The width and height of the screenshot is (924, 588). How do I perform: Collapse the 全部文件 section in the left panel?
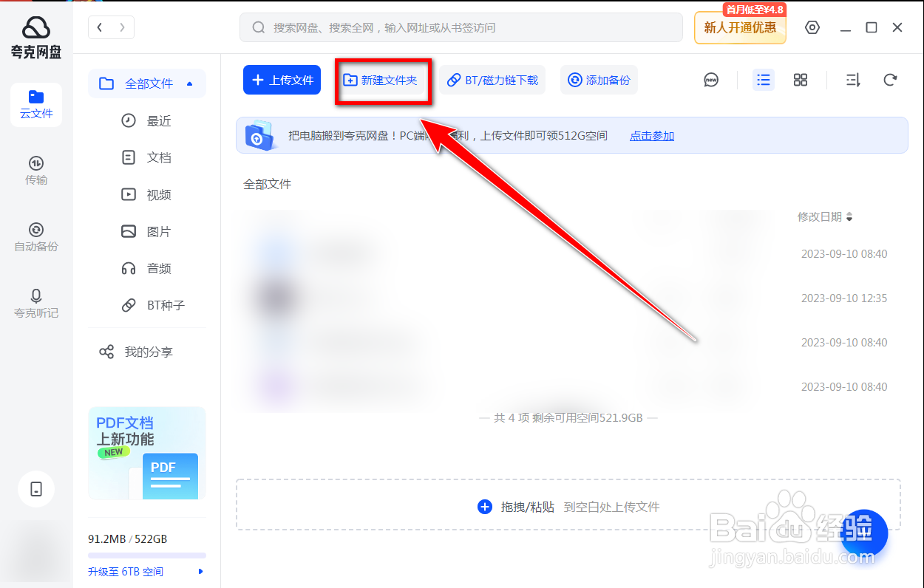(x=190, y=83)
